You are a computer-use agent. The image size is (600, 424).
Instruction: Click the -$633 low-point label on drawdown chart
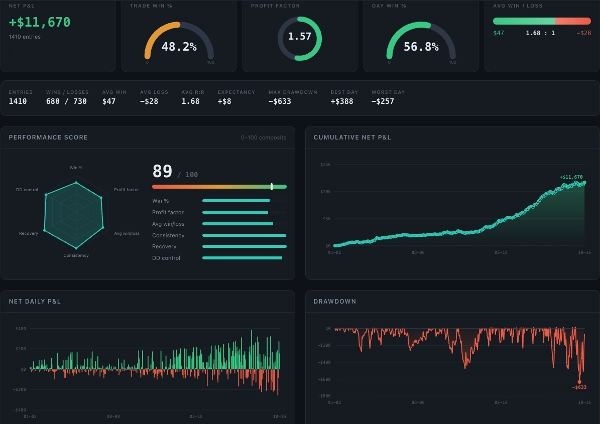(579, 387)
